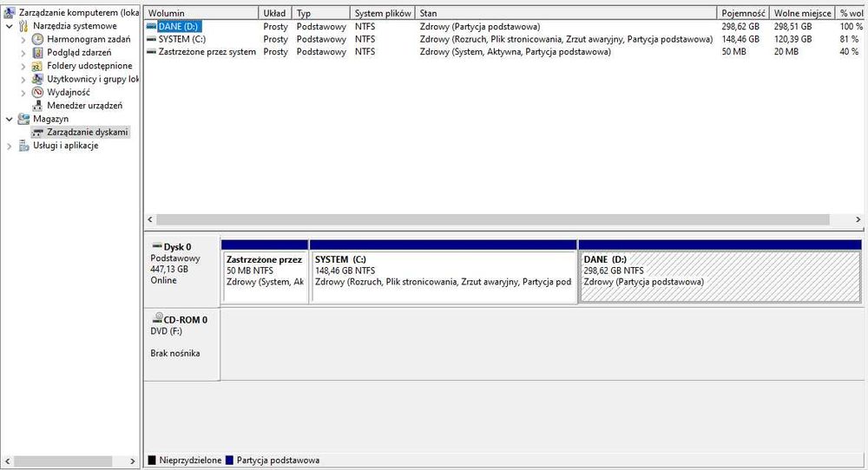Expand the Wydajność node

coord(23,92)
